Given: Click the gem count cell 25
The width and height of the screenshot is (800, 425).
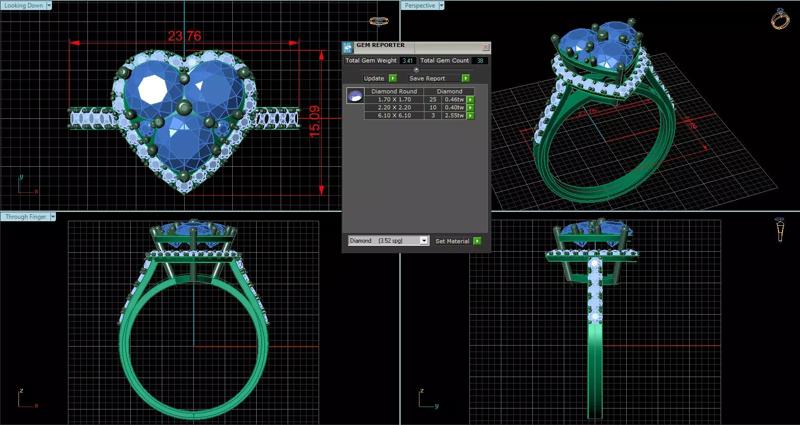Looking at the screenshot, I should click(x=435, y=100).
